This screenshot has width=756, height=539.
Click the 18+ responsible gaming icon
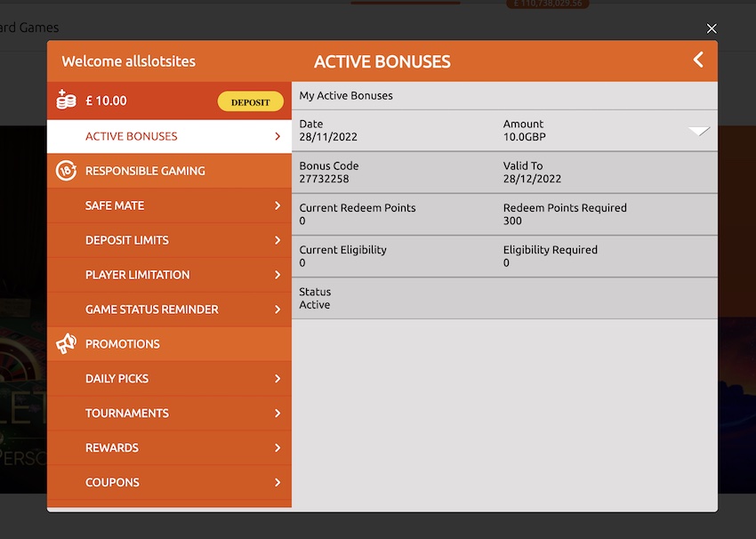coord(66,171)
